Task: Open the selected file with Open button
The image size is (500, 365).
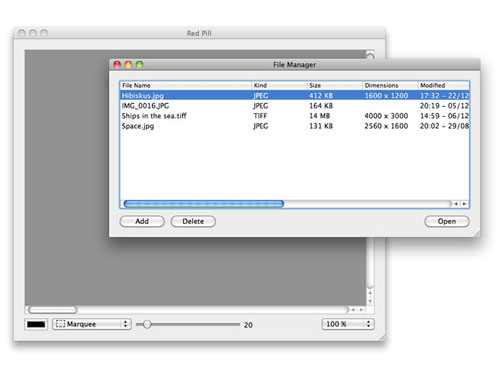Action: [447, 221]
